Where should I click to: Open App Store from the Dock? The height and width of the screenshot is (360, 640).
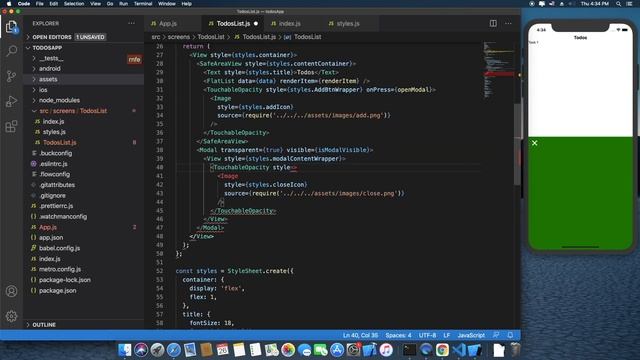(x=337, y=350)
